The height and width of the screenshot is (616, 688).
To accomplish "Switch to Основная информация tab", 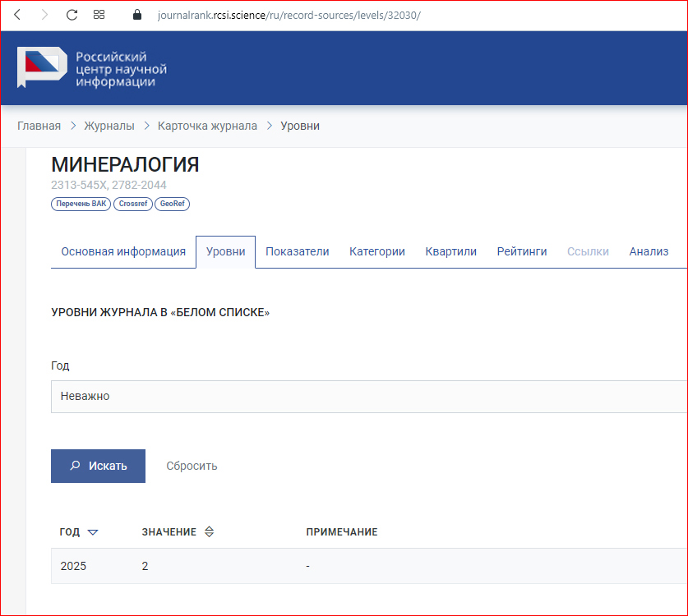I will pyautogui.click(x=123, y=251).
